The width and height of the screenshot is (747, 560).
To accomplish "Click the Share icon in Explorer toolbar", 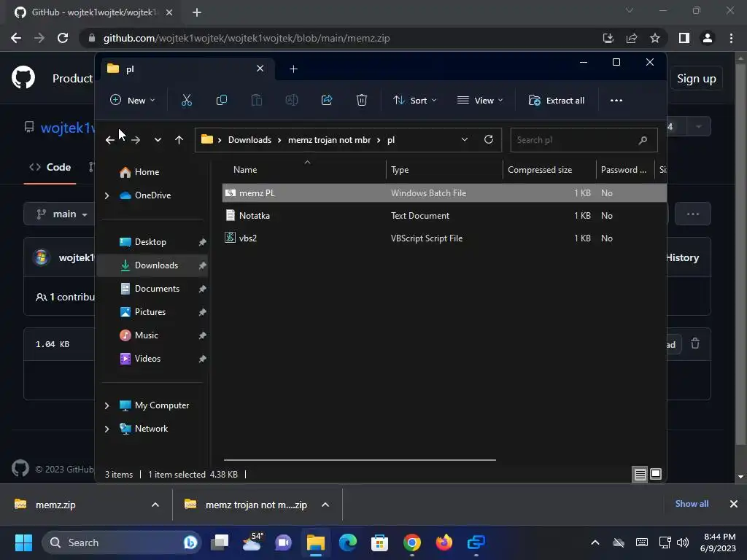I will 327,101.
